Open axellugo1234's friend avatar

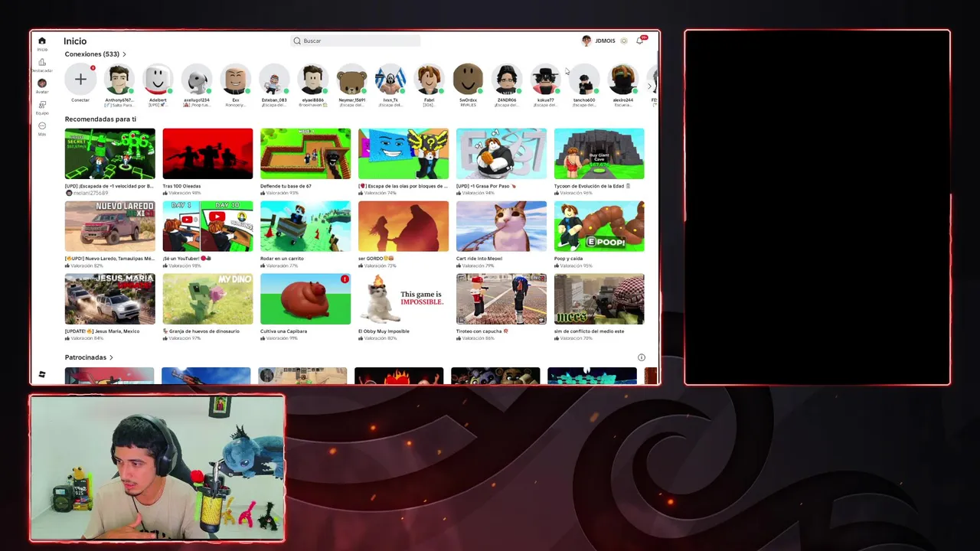point(197,80)
